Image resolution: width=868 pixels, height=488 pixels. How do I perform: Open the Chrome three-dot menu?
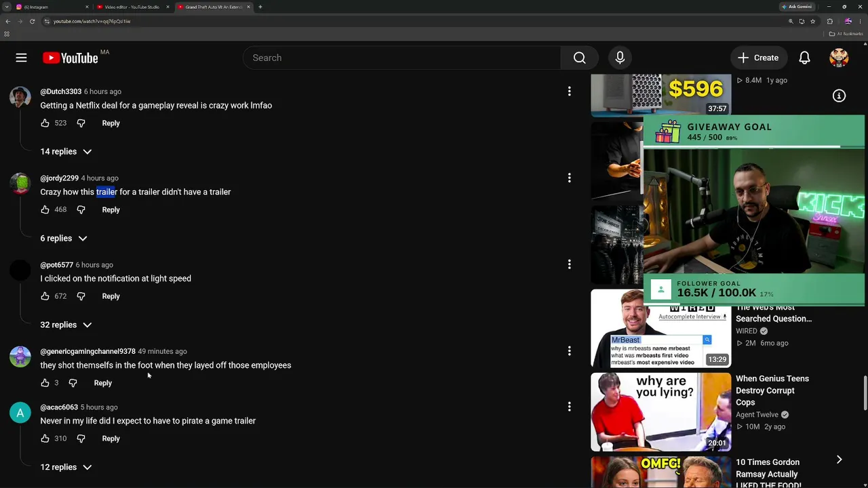pyautogui.click(x=861, y=21)
